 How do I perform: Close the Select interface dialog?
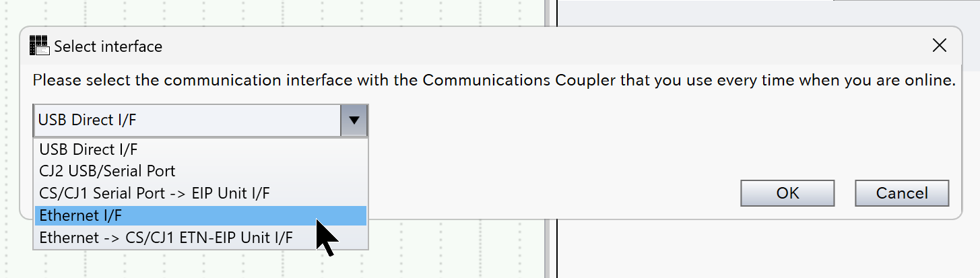coord(939,46)
